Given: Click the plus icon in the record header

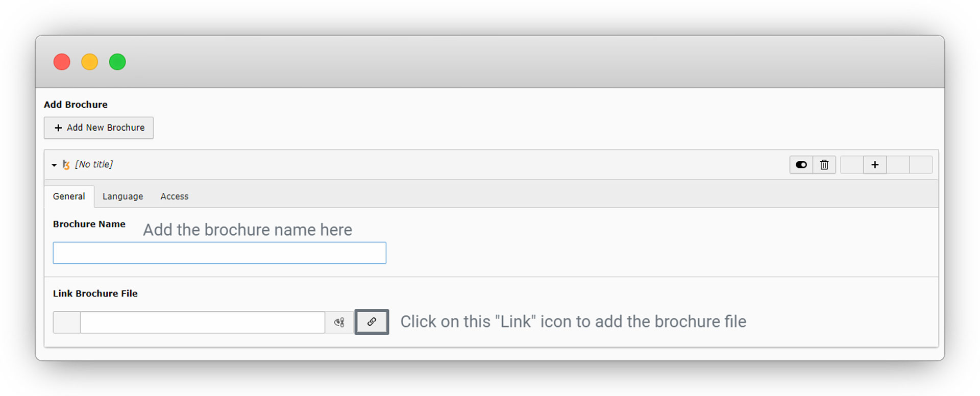Looking at the screenshot, I should click(875, 165).
